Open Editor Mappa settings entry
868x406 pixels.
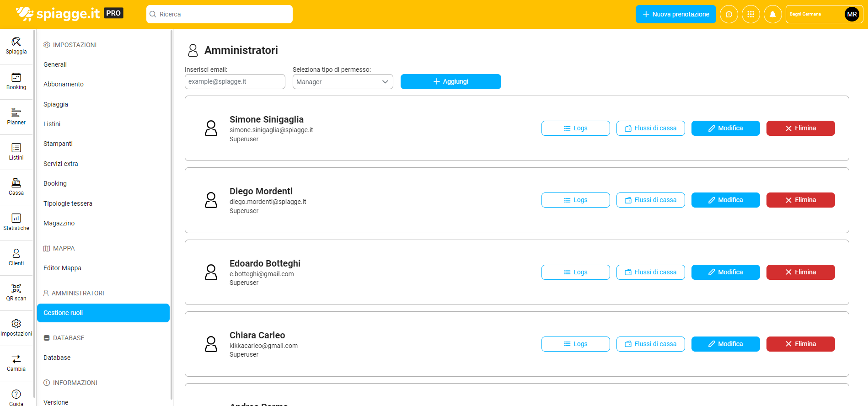(62, 268)
